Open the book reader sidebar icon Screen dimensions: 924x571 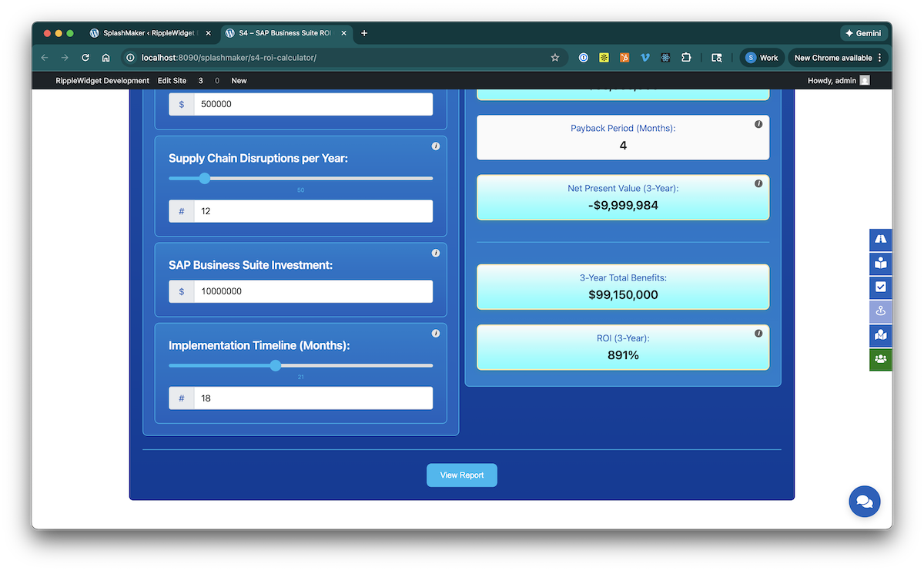[x=880, y=264]
